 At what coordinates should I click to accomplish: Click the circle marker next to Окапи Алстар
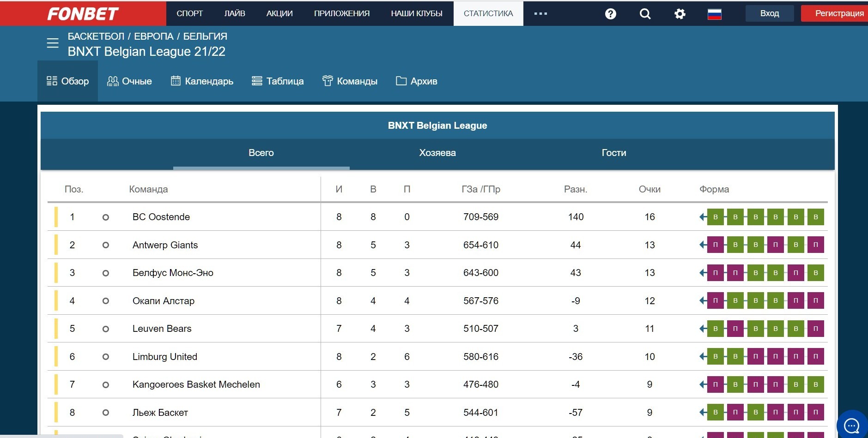pyautogui.click(x=106, y=301)
